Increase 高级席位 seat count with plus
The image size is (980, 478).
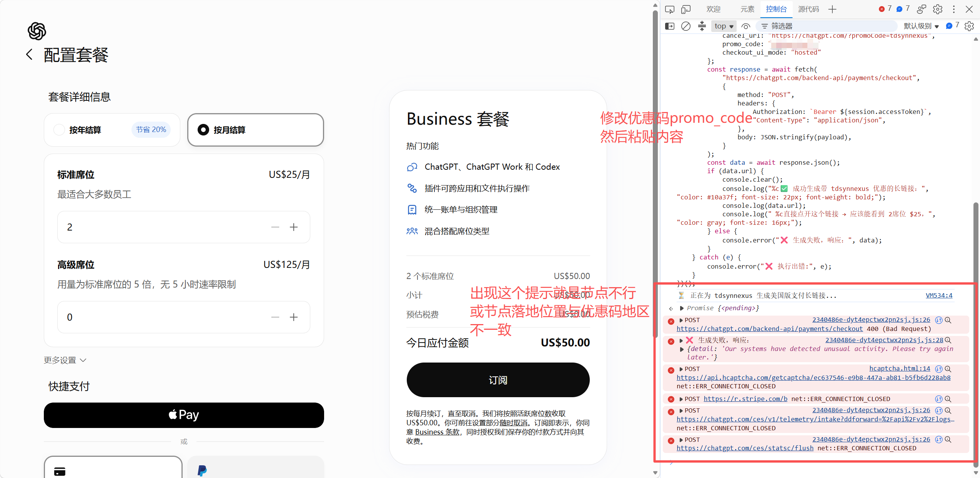294,317
